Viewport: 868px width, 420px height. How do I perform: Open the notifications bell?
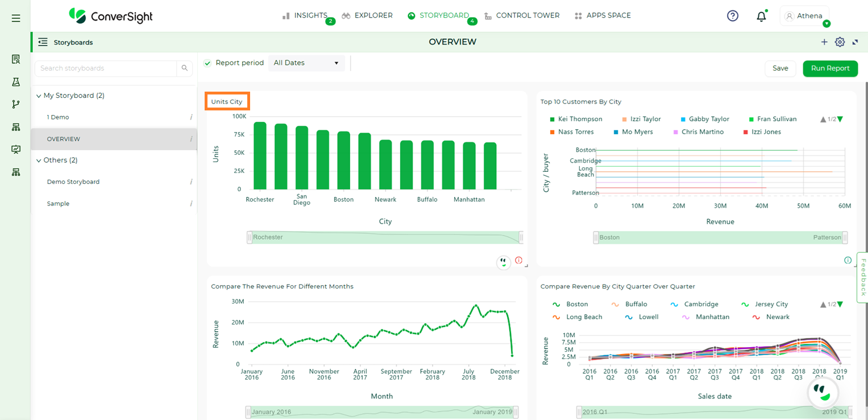761,16
